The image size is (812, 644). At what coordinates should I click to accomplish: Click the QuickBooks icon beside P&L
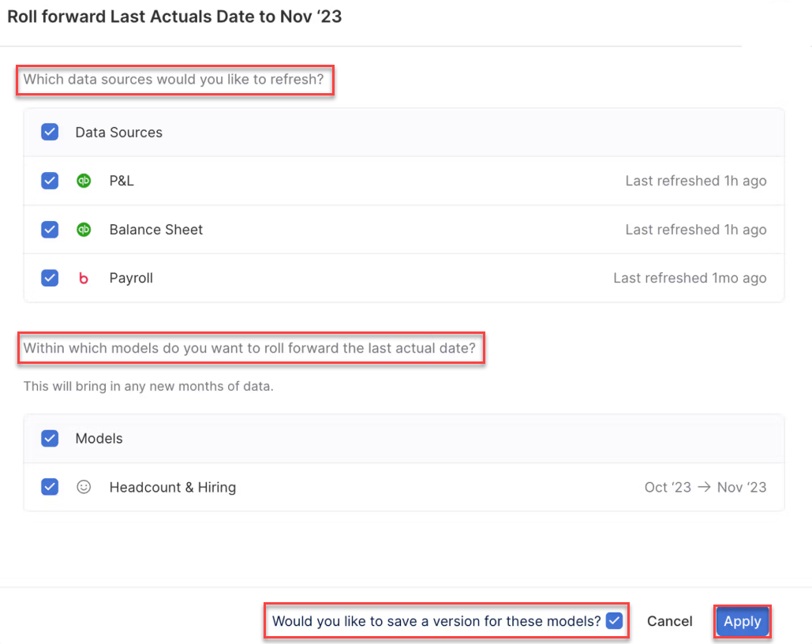coord(84,181)
